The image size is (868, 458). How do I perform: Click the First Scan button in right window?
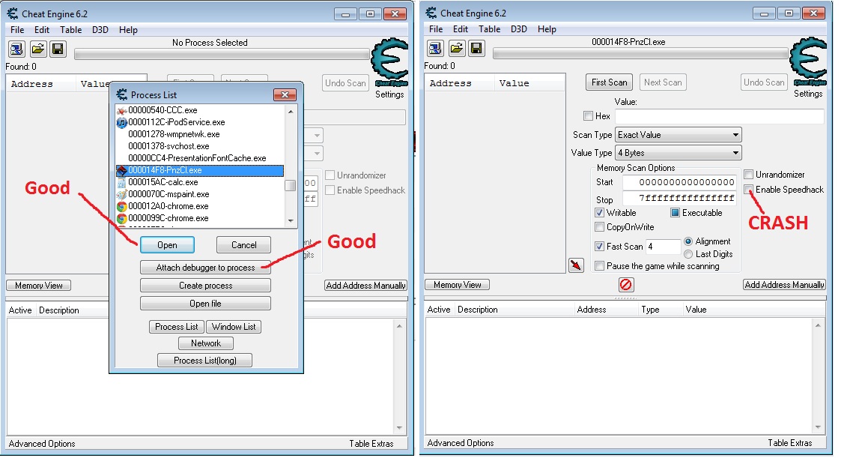[x=609, y=82]
